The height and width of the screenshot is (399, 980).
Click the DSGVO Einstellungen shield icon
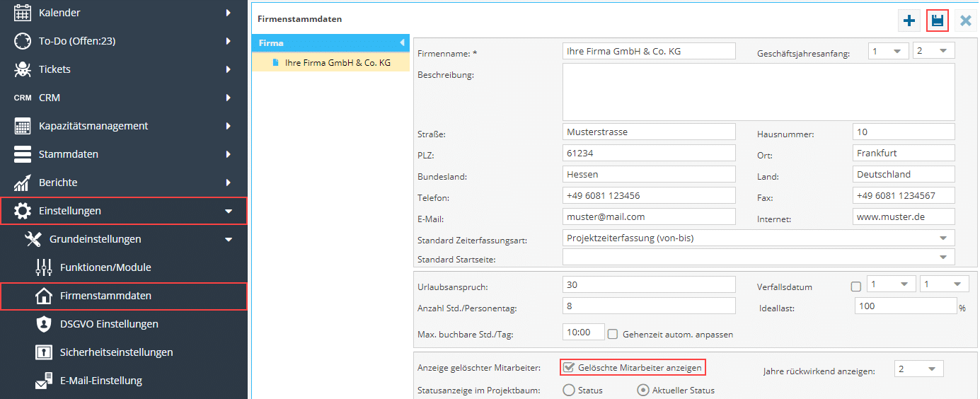click(x=44, y=324)
